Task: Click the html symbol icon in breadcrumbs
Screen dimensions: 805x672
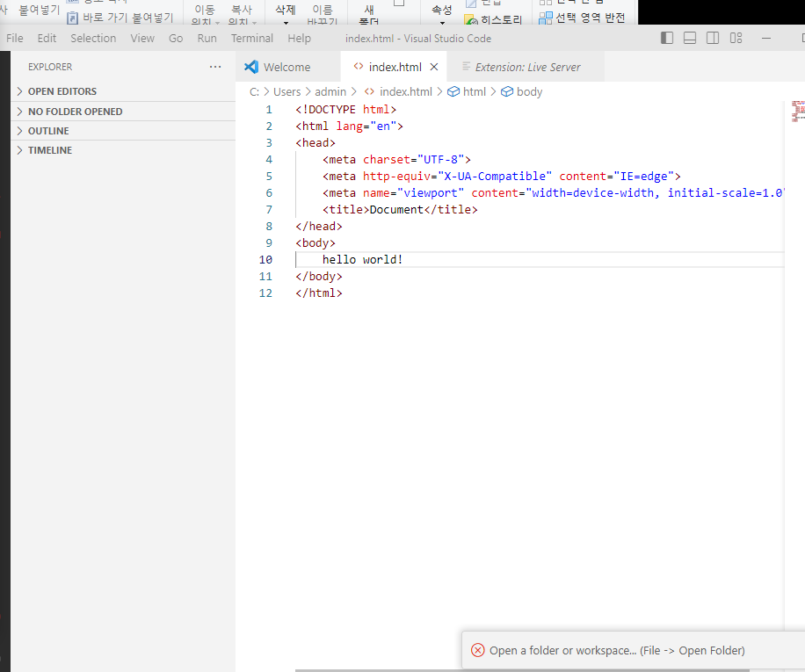Action: coord(453,91)
